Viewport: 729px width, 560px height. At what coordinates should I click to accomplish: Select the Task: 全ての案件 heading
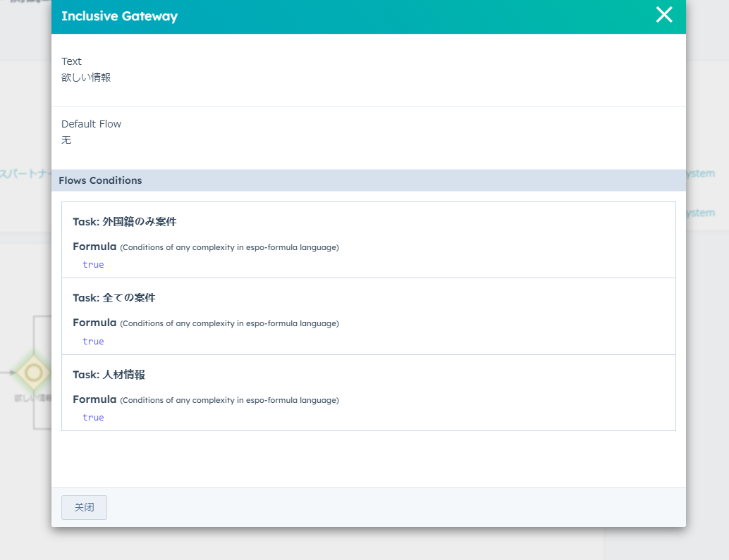click(114, 298)
